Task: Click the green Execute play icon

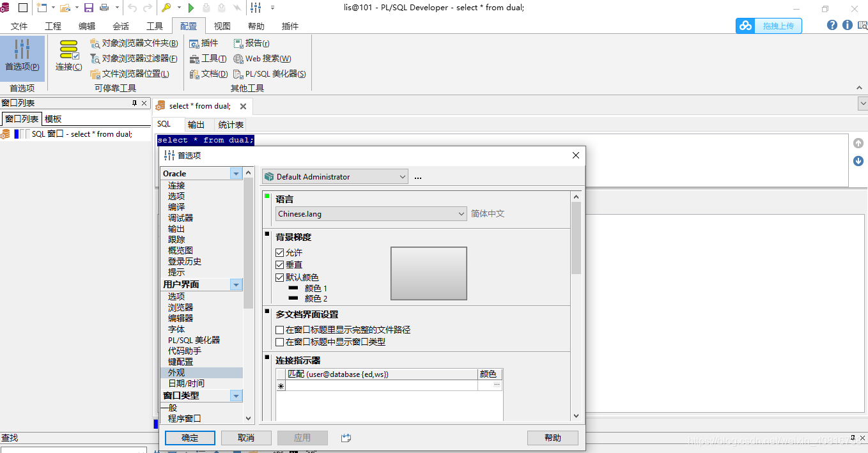Action: (190, 8)
